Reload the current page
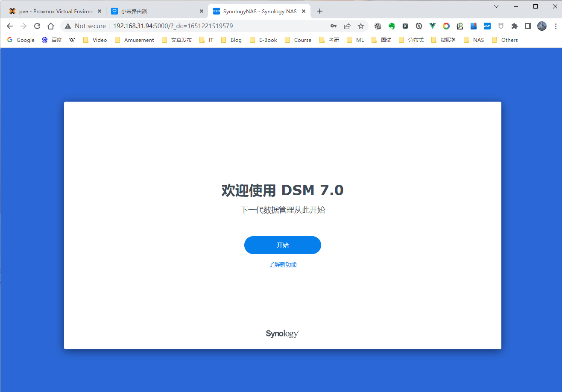 (x=37, y=26)
